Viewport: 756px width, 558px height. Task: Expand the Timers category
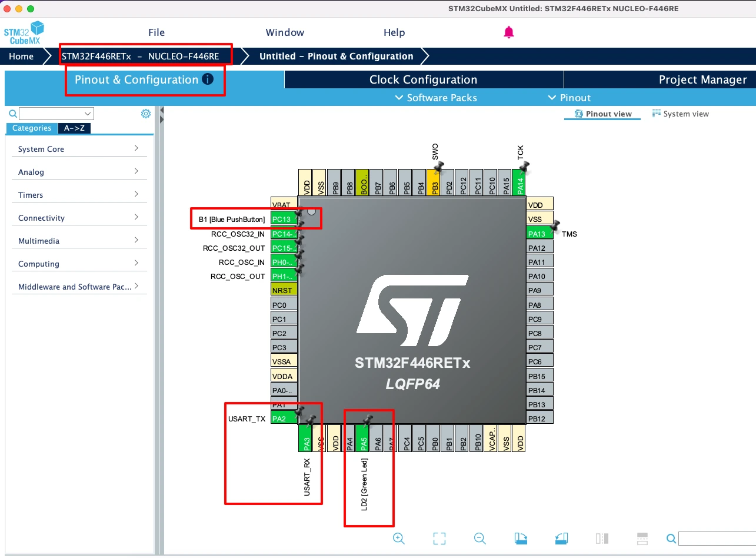[x=79, y=195]
